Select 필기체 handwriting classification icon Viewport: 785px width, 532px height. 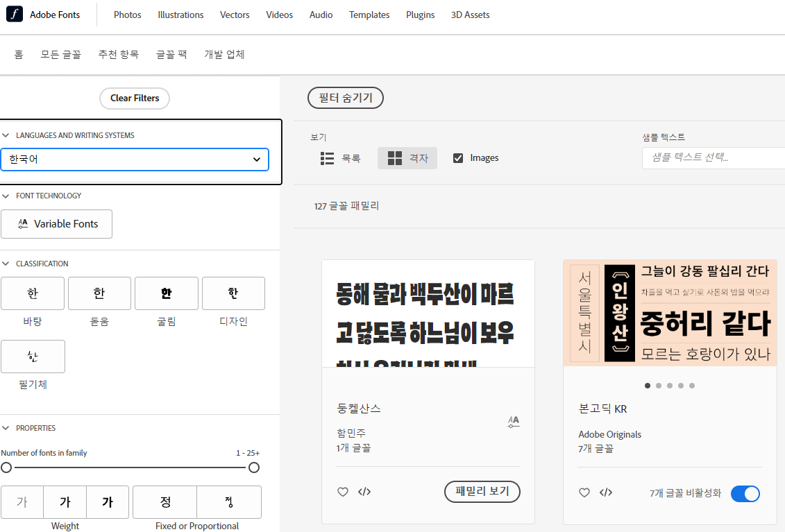point(33,357)
